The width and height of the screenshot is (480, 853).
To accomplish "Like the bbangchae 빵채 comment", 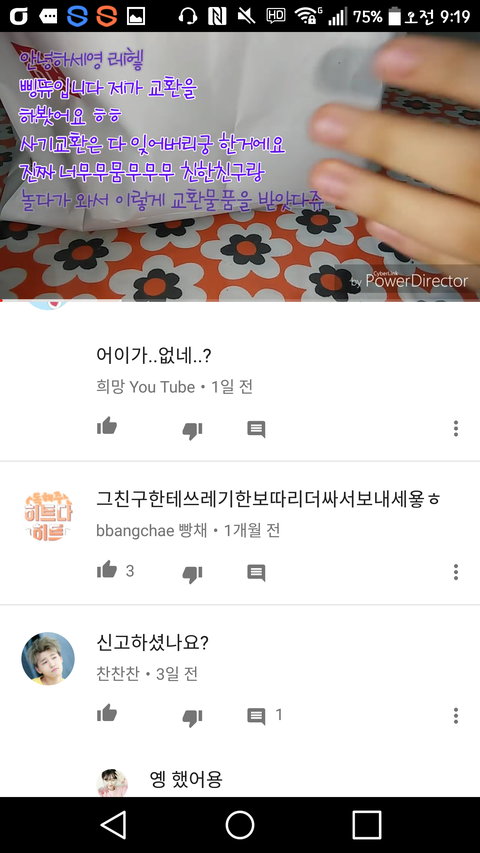I will click(107, 570).
